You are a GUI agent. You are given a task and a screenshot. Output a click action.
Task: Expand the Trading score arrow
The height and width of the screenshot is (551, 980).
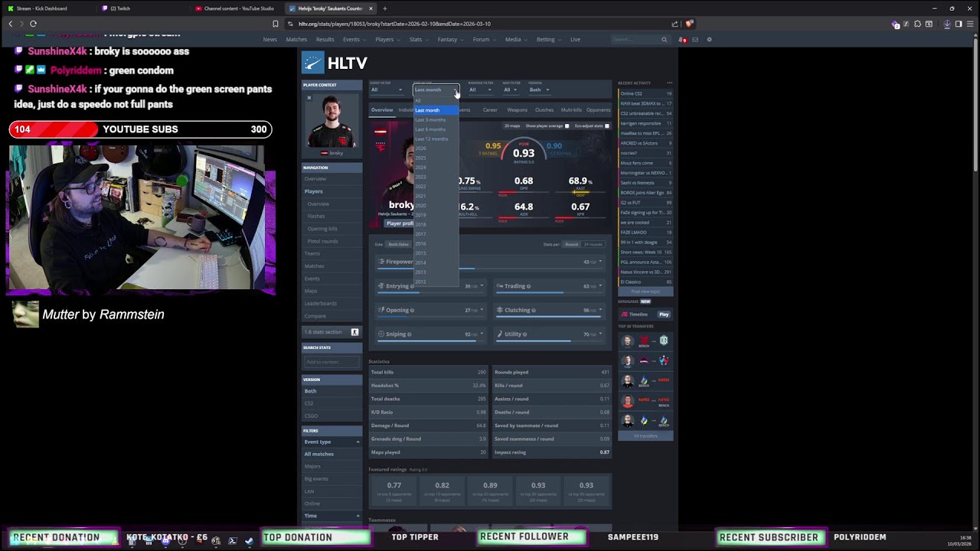600,286
